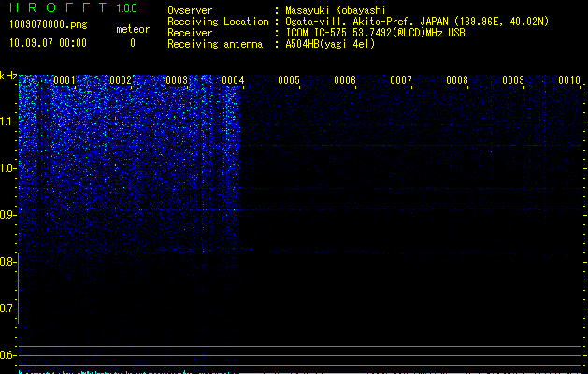This screenshot has width=588, height=374.
Task: Click the 0003 time marker
Action: 177,80
